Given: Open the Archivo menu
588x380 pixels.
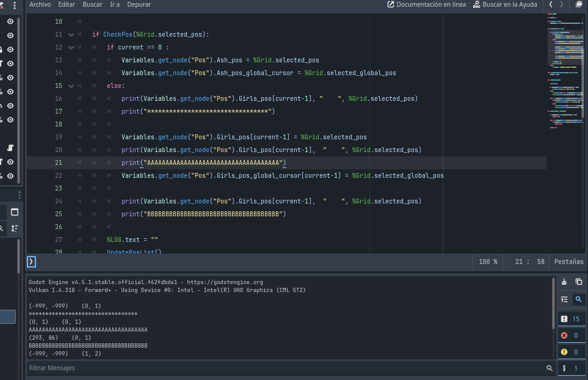Looking at the screenshot, I should click(x=40, y=4).
